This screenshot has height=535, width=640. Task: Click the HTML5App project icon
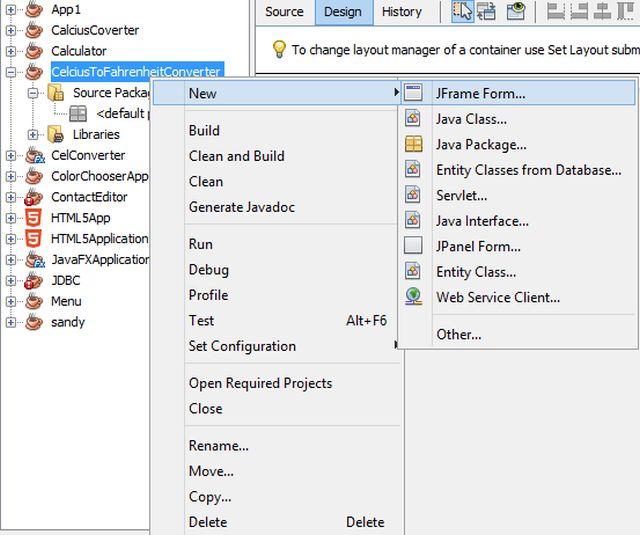[33, 218]
